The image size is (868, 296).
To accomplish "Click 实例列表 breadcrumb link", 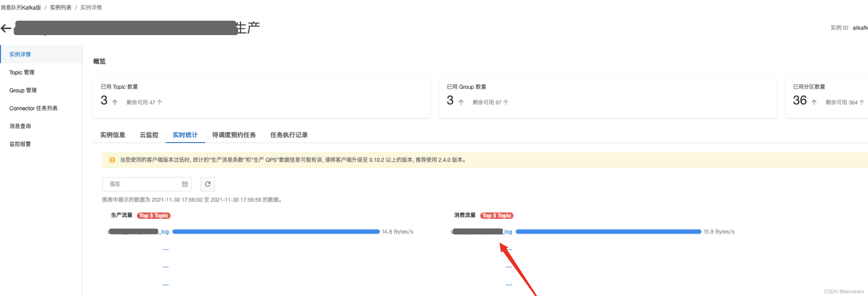I will 61,7.
